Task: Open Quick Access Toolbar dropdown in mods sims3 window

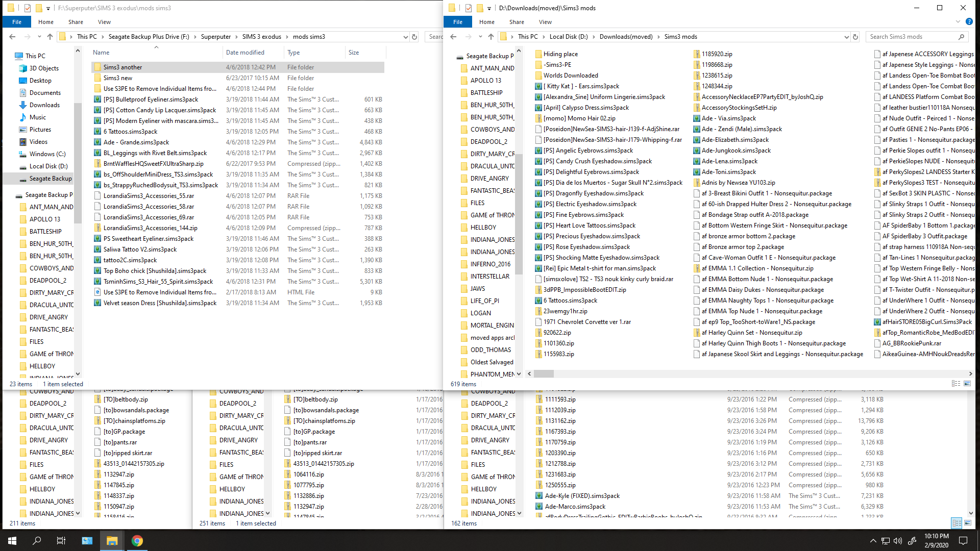Action: [x=48, y=8]
